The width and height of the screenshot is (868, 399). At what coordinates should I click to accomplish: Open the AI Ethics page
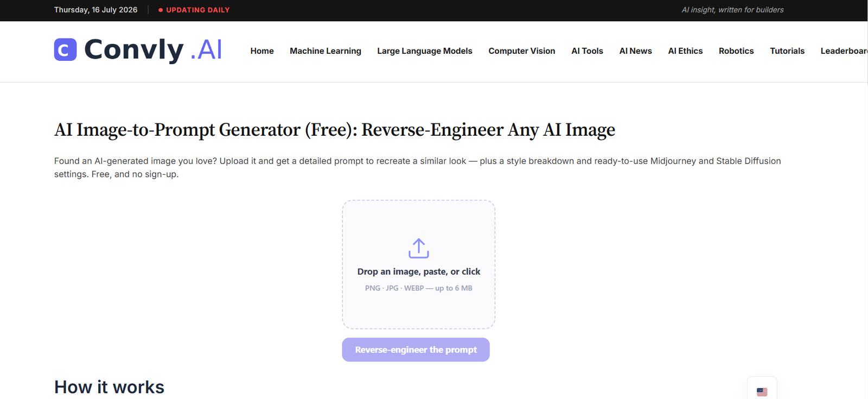685,51
